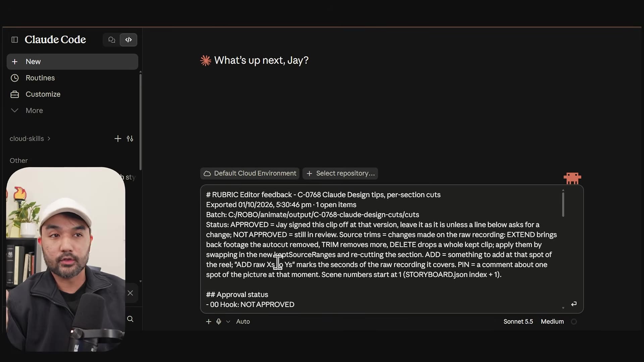Open cloud-skills filter settings icon
644x362 pixels.
[130, 139]
